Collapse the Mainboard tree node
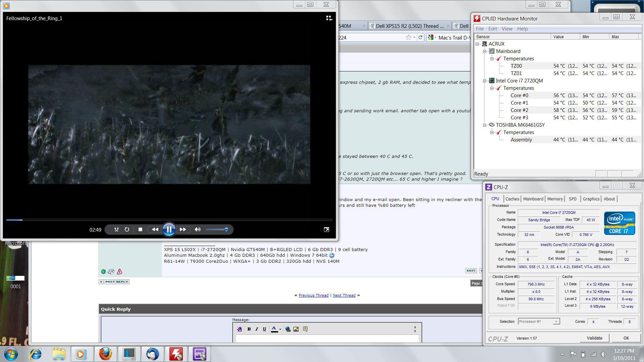Viewport: 644px width, 362px height. (485, 51)
